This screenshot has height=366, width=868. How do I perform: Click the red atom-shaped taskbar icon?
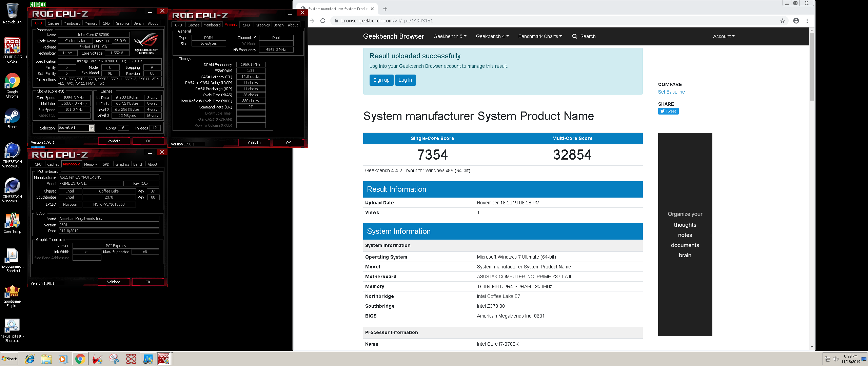pyautogui.click(x=131, y=359)
